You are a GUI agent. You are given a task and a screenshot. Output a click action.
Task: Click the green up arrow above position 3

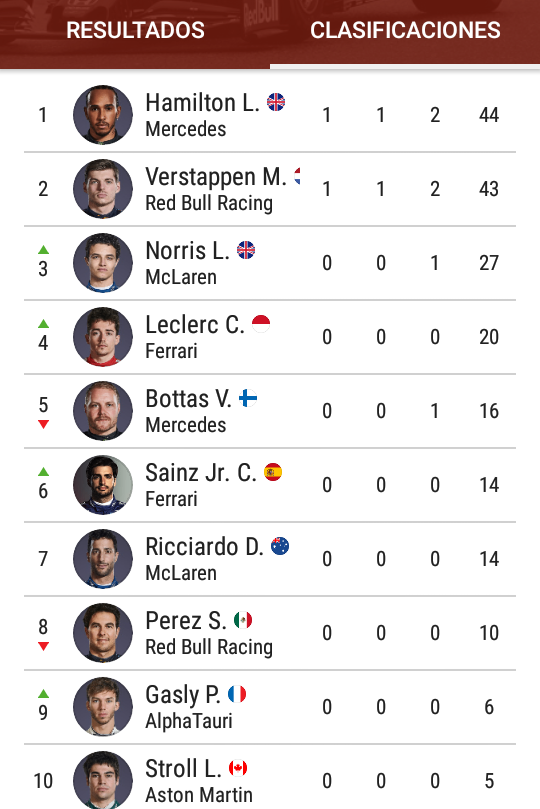[x=43, y=250]
